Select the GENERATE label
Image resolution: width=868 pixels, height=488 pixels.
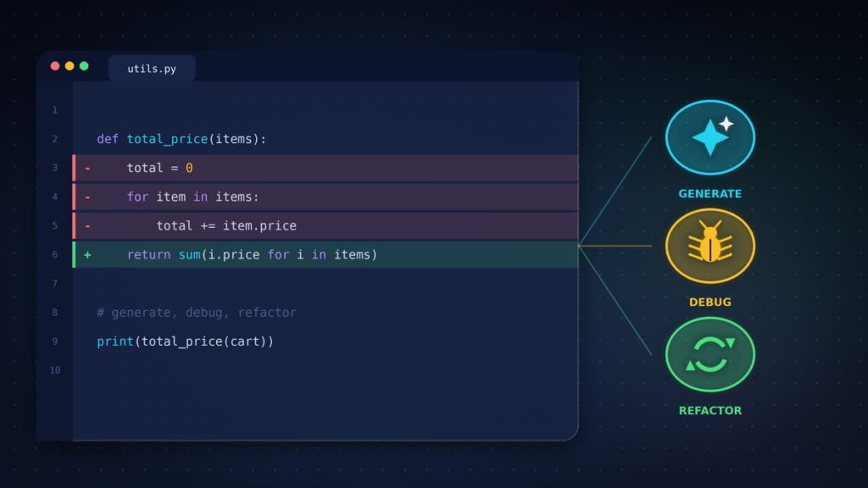click(710, 194)
